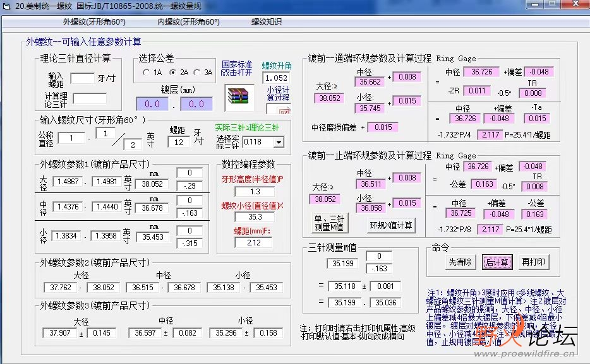Click go-gauge pitch diameter field 36.662
The width and height of the screenshot is (590, 364).
point(370,82)
